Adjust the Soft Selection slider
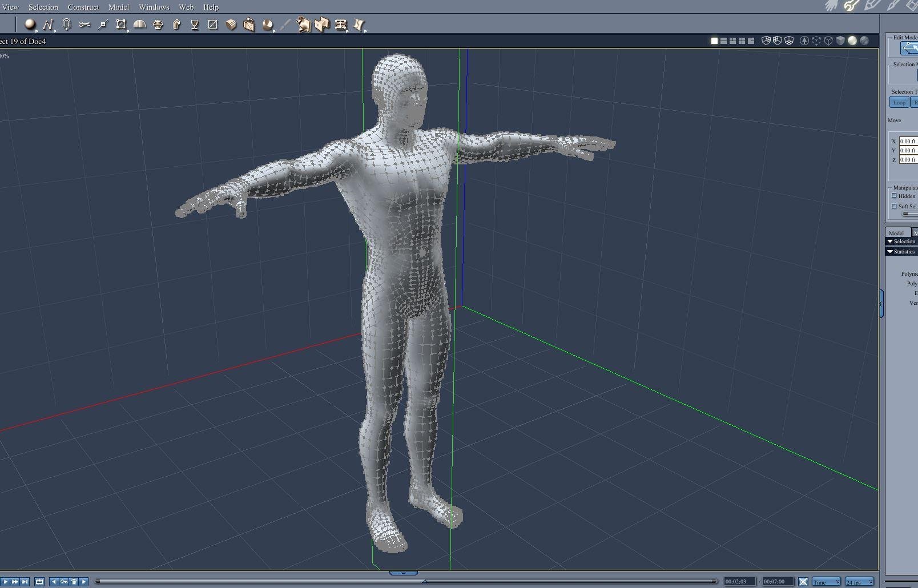Screen dimensions: 918x588 pos(910,214)
